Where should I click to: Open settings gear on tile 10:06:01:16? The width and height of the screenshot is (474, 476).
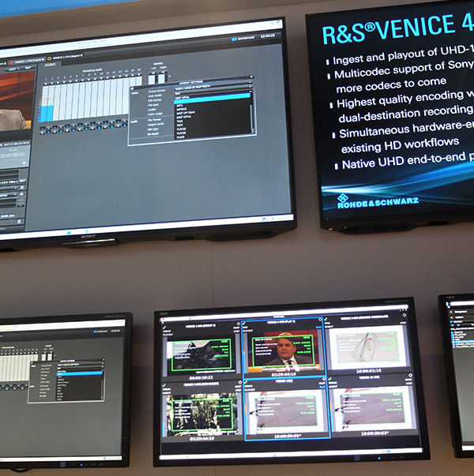pyautogui.click(x=404, y=315)
